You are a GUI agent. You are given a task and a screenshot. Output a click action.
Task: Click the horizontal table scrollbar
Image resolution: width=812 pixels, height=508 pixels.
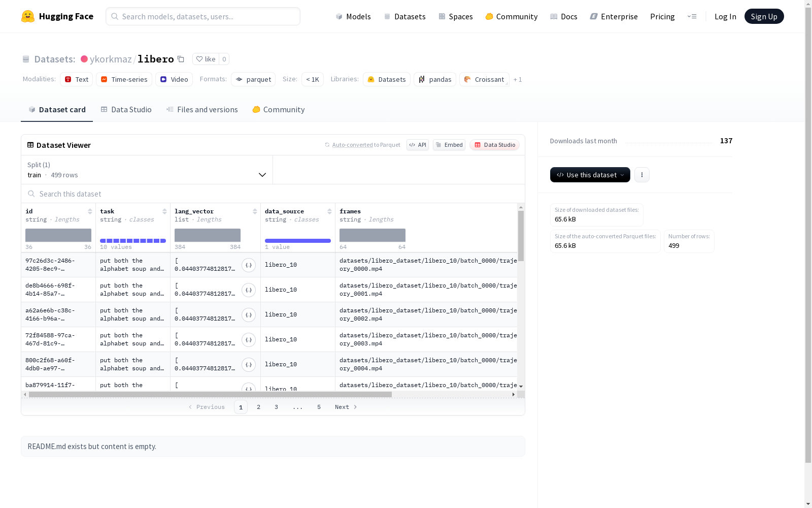210,394
